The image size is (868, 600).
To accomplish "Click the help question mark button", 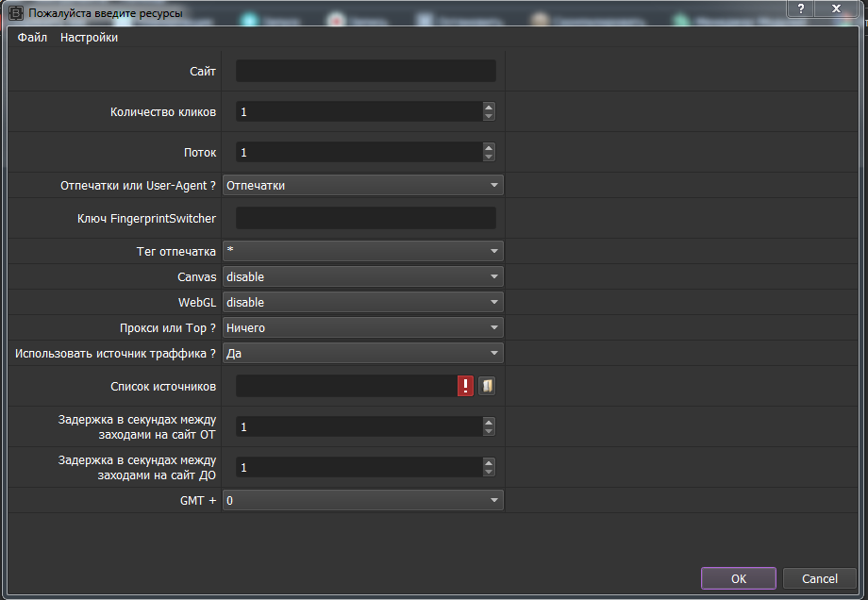I will pyautogui.click(x=800, y=8).
